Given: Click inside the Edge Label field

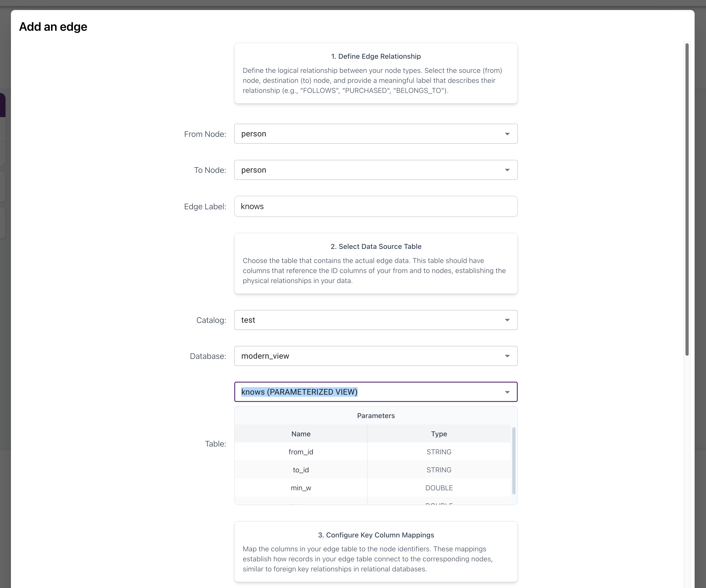Looking at the screenshot, I should click(x=376, y=206).
